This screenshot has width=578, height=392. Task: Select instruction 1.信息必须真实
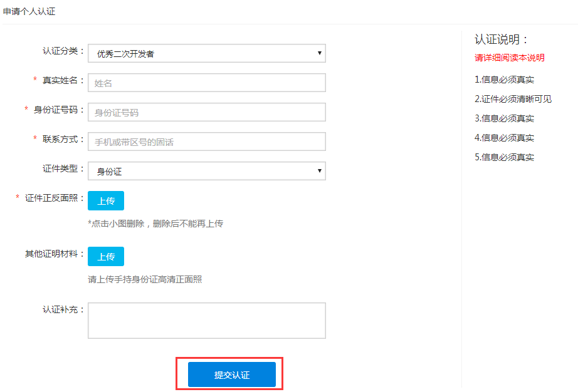click(504, 80)
